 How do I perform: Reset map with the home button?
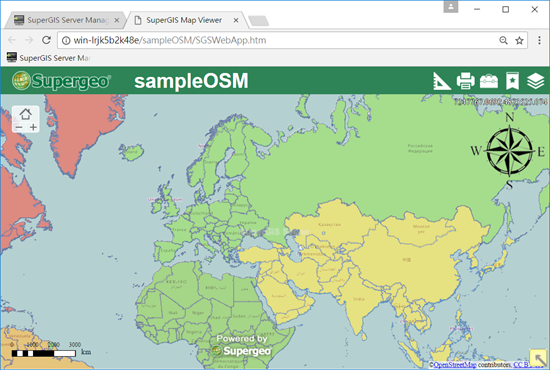(x=25, y=114)
